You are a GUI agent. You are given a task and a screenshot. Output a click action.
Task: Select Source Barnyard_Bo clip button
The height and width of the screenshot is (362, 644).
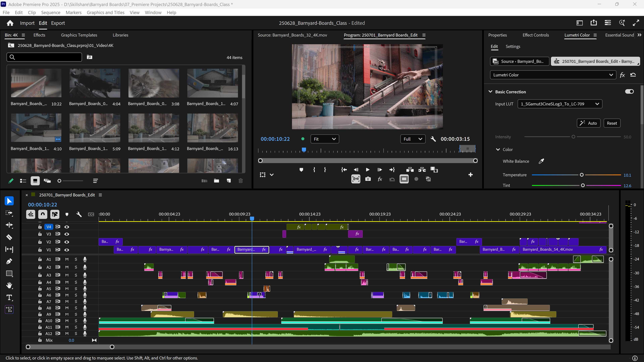tap(520, 62)
